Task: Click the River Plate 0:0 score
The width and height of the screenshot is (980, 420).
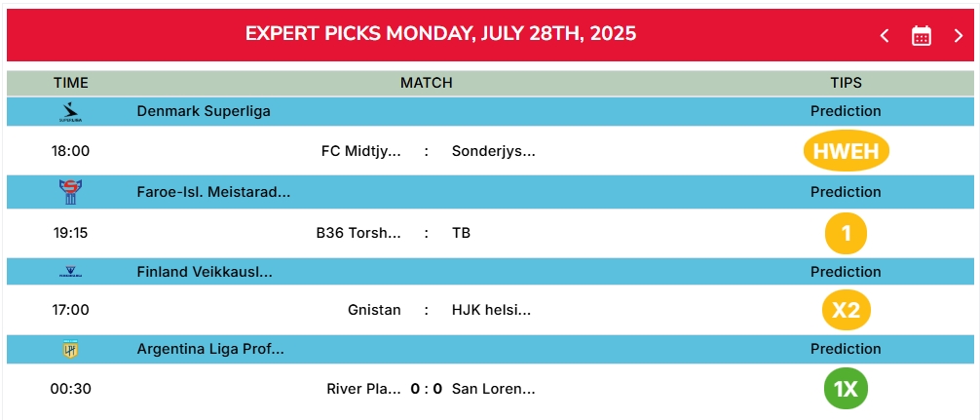Action: (x=427, y=389)
